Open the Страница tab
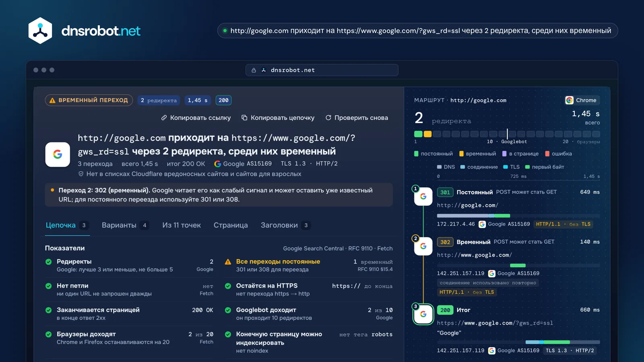Image resolution: width=644 pixels, height=362 pixels. [231, 225]
